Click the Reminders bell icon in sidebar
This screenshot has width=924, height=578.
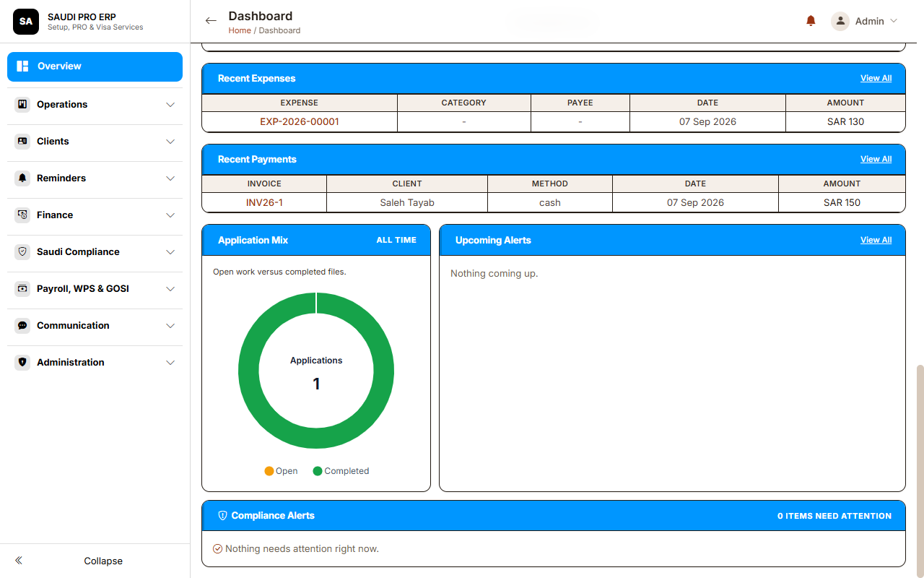tap(22, 178)
